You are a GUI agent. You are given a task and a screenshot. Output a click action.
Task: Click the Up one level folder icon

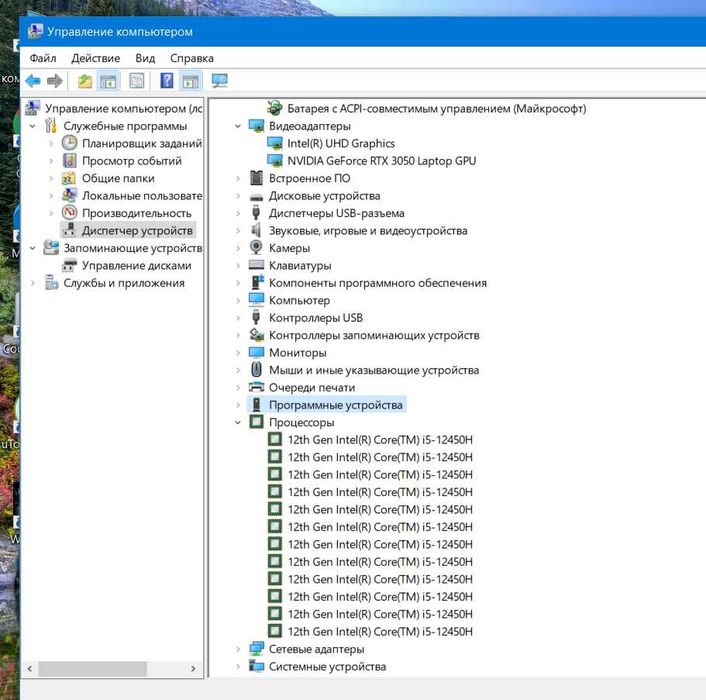click(85, 81)
